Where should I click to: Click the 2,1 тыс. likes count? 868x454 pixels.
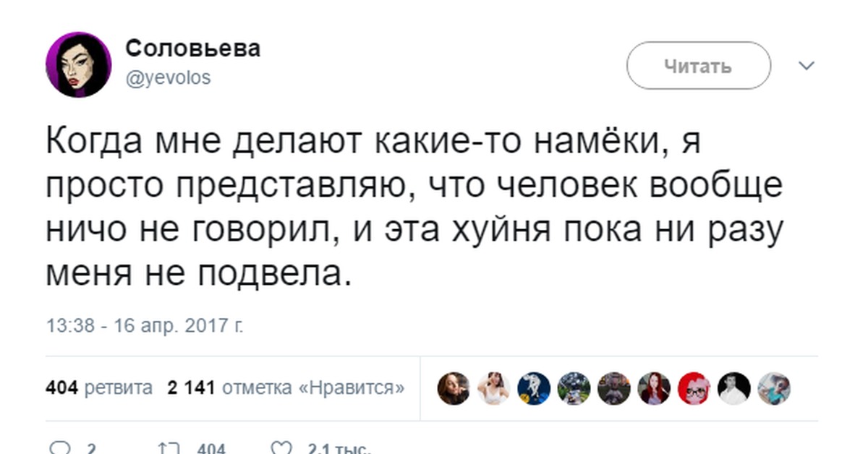point(339,449)
